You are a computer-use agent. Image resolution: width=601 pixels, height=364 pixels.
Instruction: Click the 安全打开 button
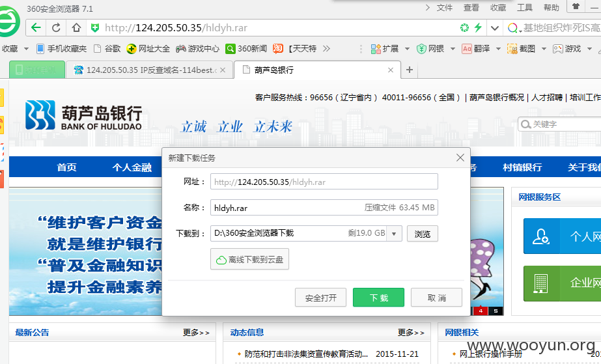pyautogui.click(x=320, y=298)
